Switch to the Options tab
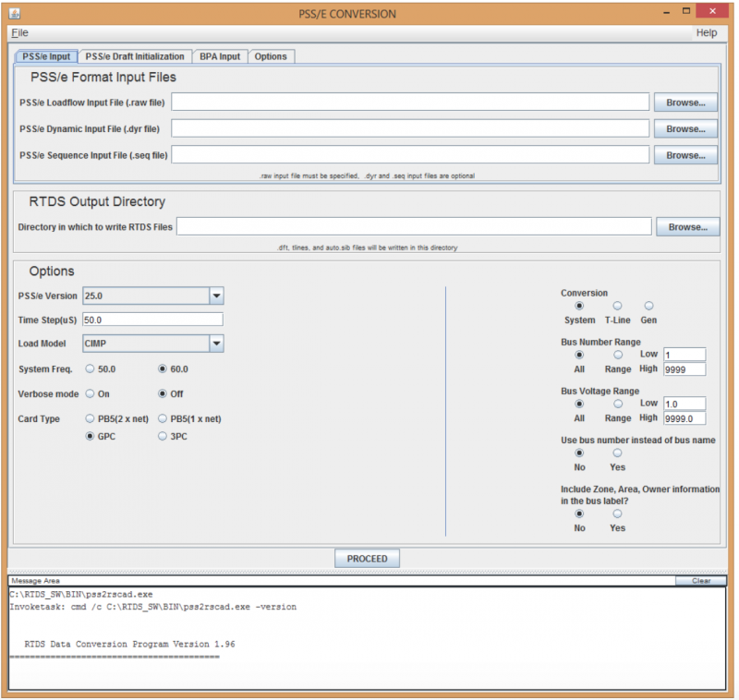739x700 pixels. coord(271,56)
